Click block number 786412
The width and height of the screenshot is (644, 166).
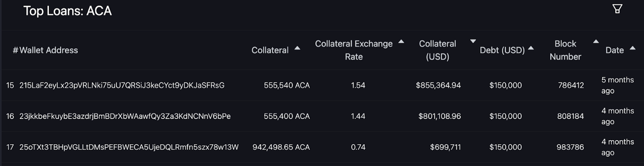[571, 85]
